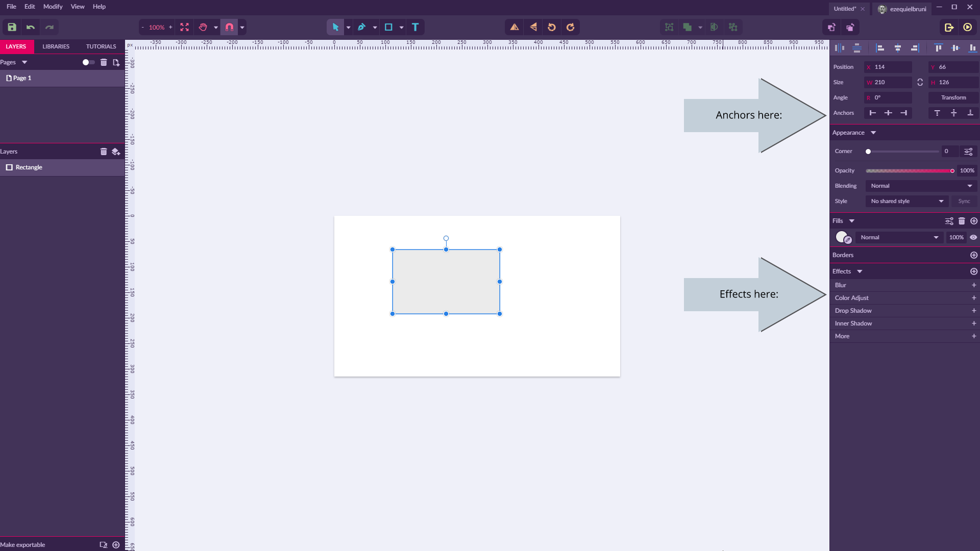Align selection to right edge

915,48
